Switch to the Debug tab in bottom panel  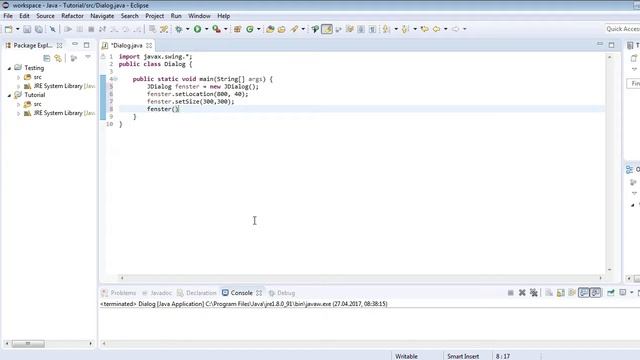(x=282, y=293)
